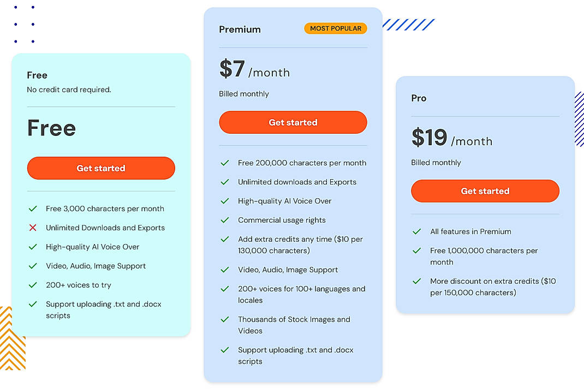Select Get started on the Premium plan
Image resolution: width=584 pixels, height=392 pixels.
click(293, 122)
